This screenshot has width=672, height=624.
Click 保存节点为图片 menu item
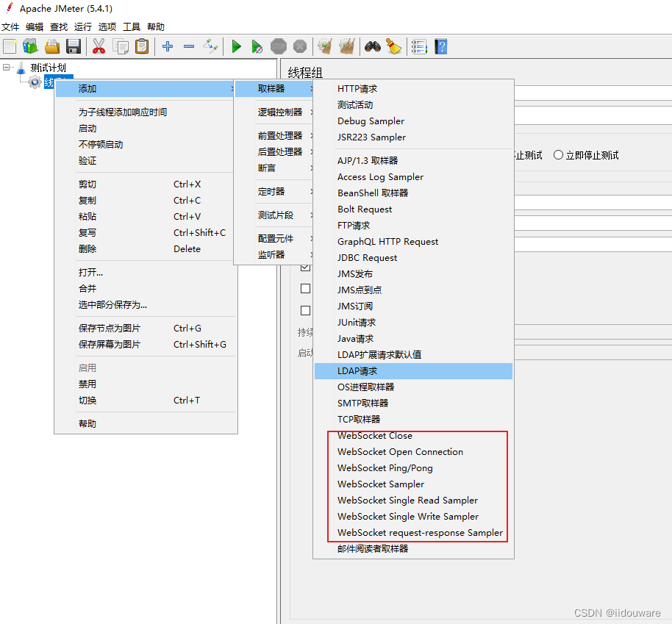point(146,329)
